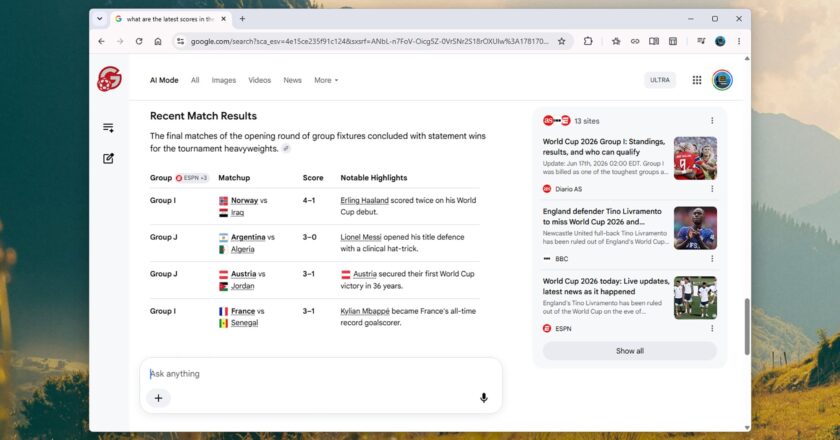Click the plus attach button
The height and width of the screenshot is (440, 840).
tap(158, 398)
